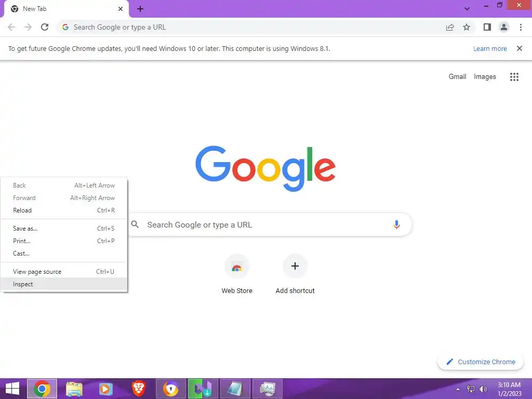Open the system monitor taskbar icon

268,389
